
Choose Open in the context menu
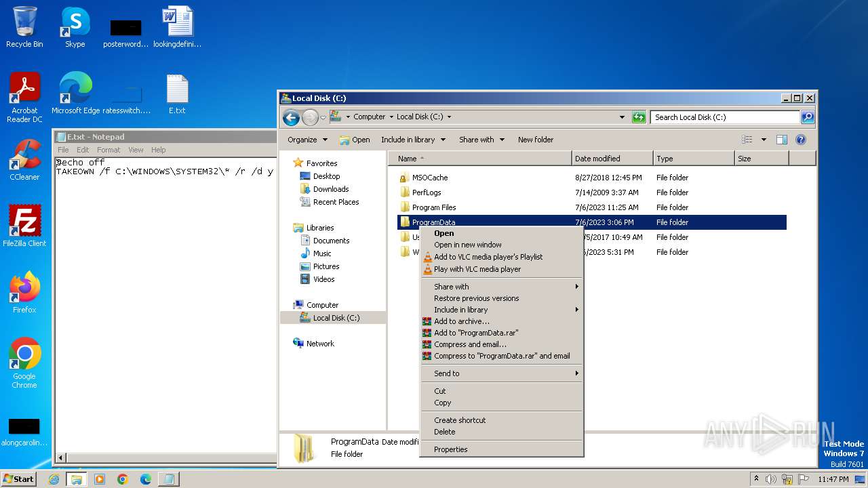click(502, 233)
